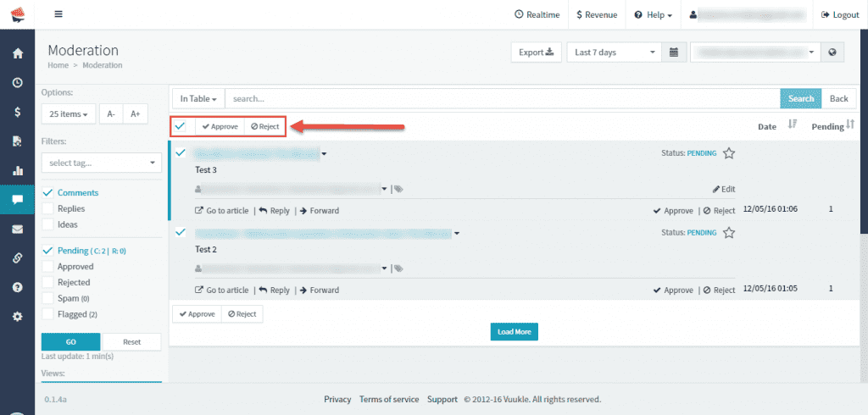
Task: Enable the Approved status checkbox
Action: pyautogui.click(x=48, y=267)
